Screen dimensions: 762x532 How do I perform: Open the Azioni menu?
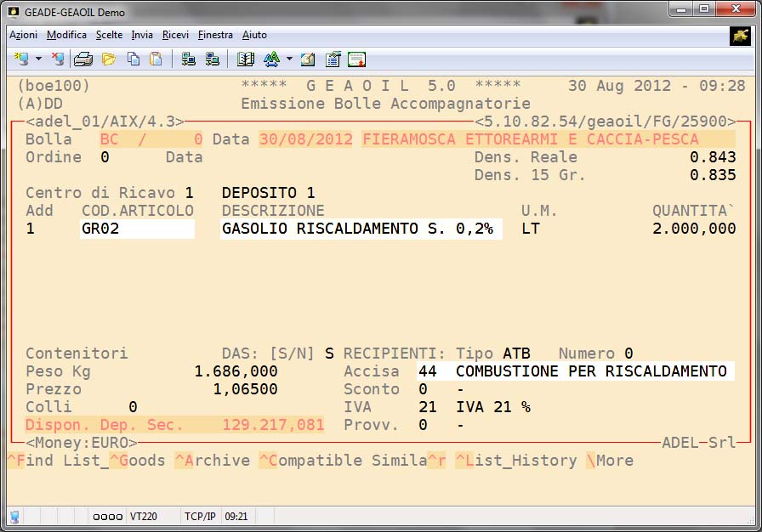pos(23,35)
